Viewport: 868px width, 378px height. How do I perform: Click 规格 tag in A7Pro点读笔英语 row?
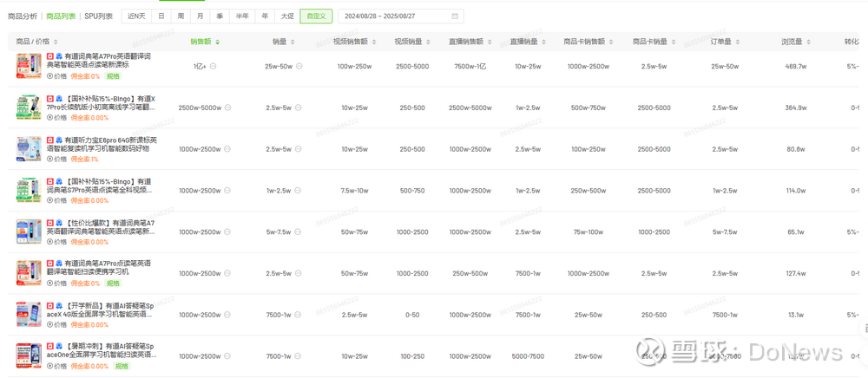pyautogui.click(x=113, y=283)
